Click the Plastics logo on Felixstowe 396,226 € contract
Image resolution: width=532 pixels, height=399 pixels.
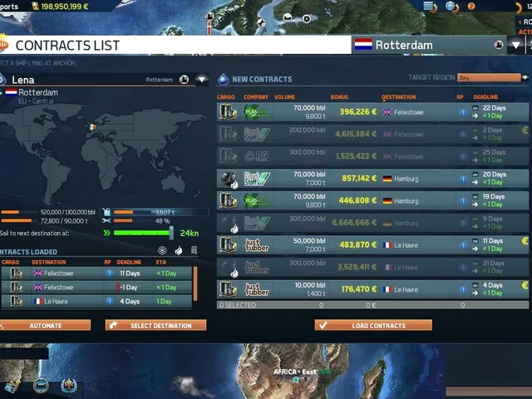[x=257, y=112]
